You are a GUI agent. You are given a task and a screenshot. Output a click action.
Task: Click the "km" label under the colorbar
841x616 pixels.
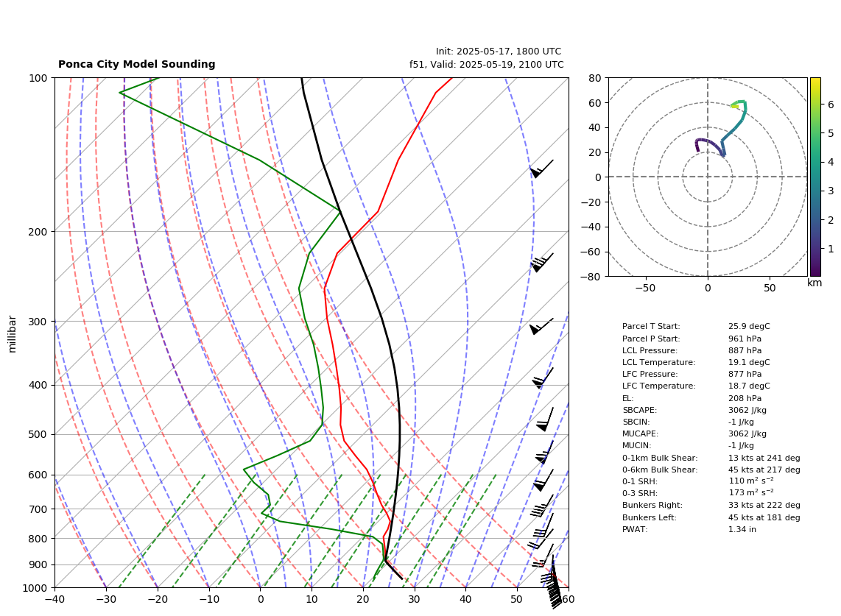(x=814, y=283)
